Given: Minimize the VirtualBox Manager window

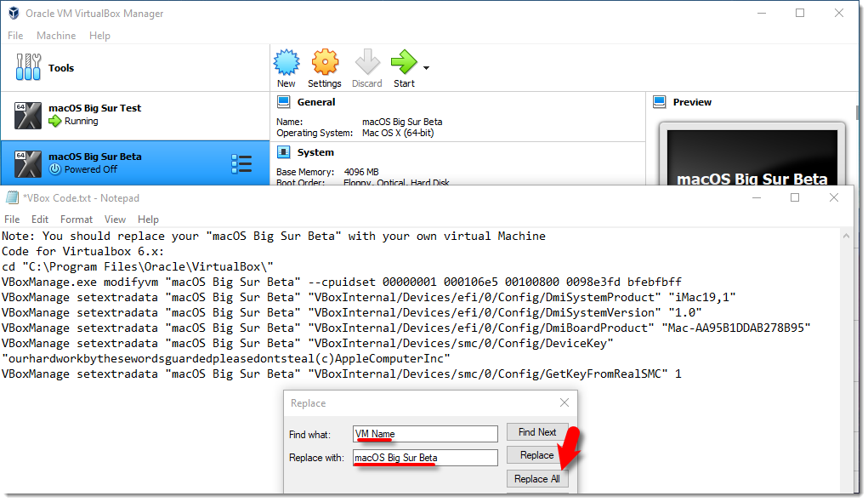Looking at the screenshot, I should click(x=762, y=13).
